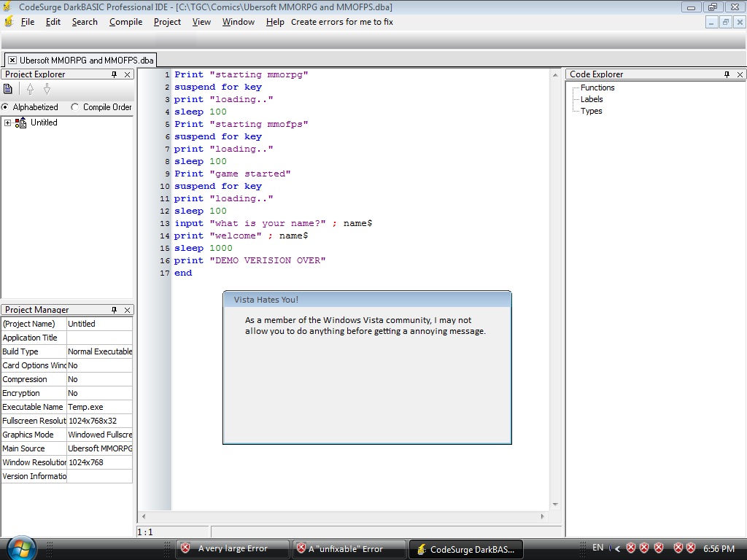Open the Windows Start orb

[x=21, y=548]
